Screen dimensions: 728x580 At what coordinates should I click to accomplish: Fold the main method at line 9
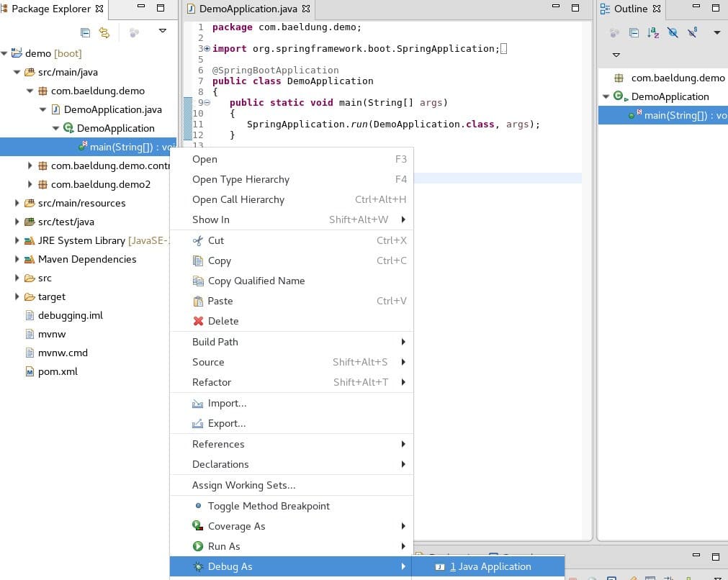(x=207, y=102)
